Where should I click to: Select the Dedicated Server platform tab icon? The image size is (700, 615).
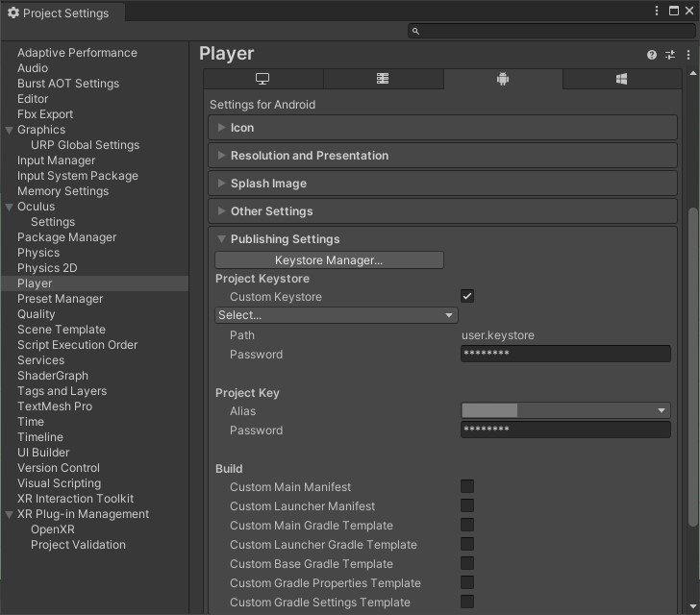click(x=383, y=80)
